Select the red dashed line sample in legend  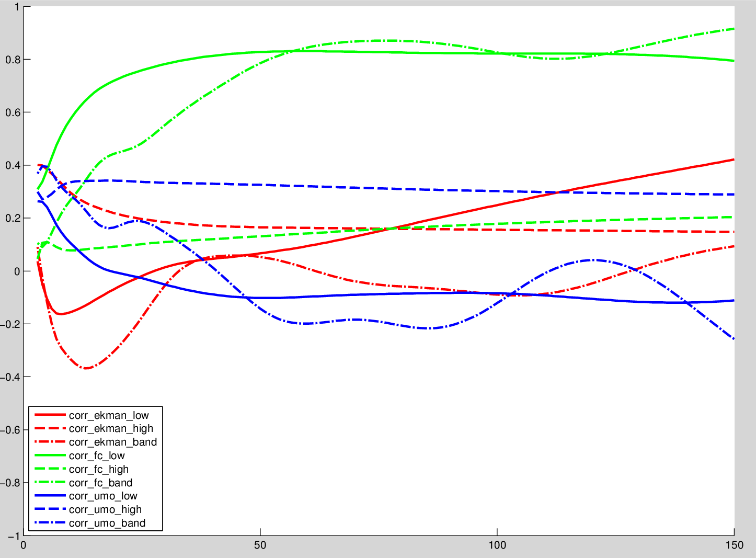coord(50,429)
